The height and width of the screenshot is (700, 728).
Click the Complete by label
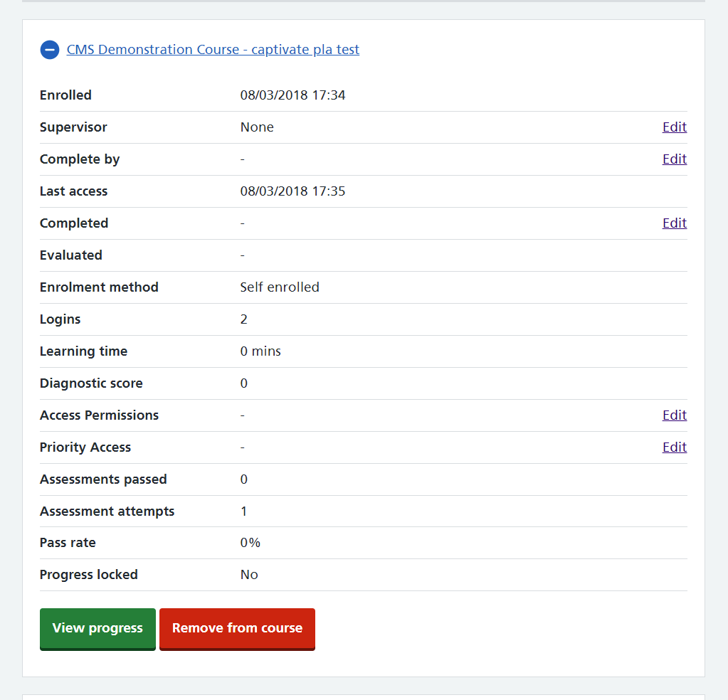(x=80, y=159)
